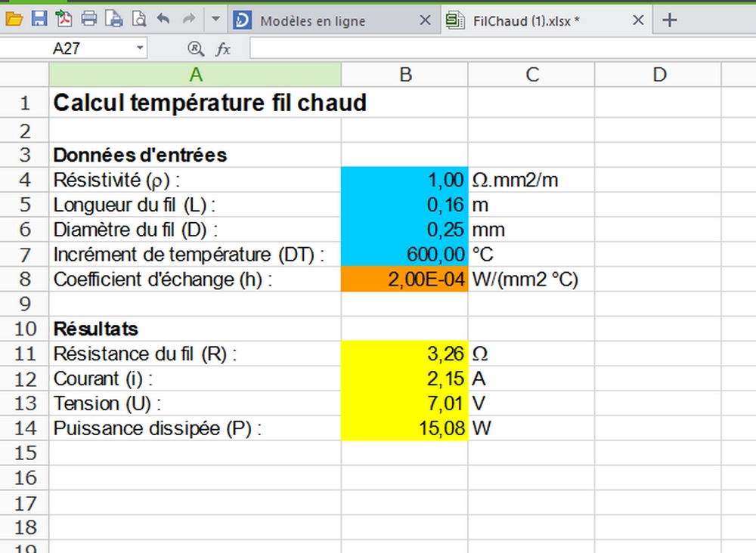Click the 'W' unit cell in row 14
The image size is (756, 553).
coord(531,428)
